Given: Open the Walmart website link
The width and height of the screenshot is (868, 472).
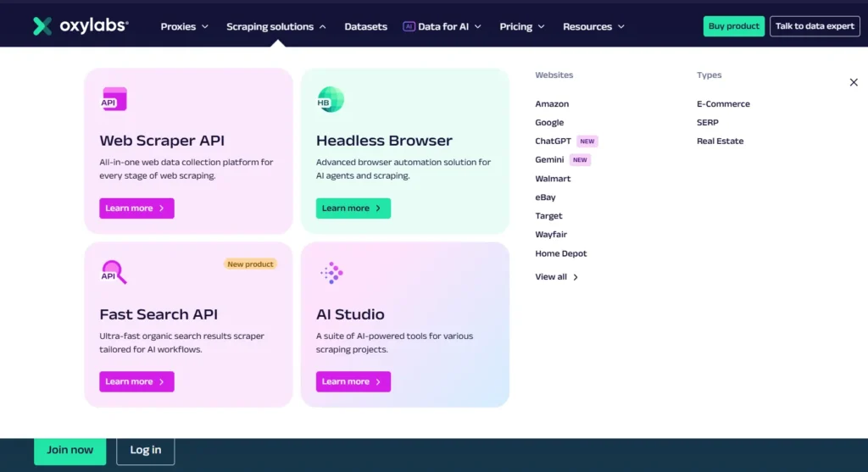Looking at the screenshot, I should click(553, 179).
